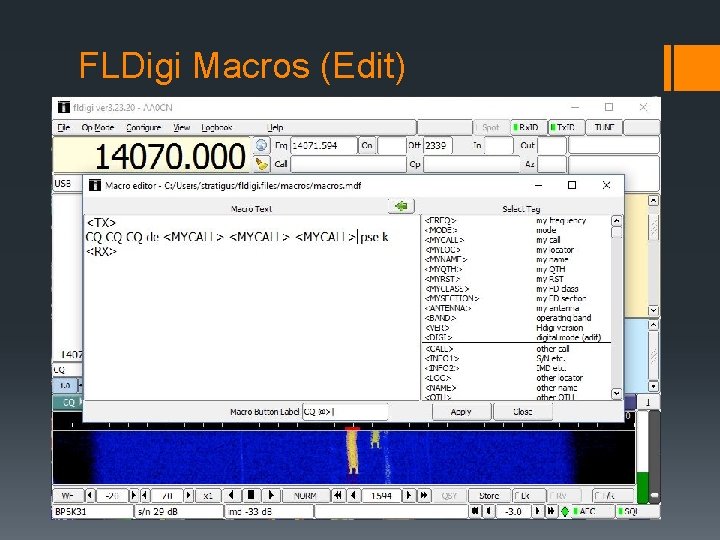Click the NORM waterfall speed button

tap(305, 495)
